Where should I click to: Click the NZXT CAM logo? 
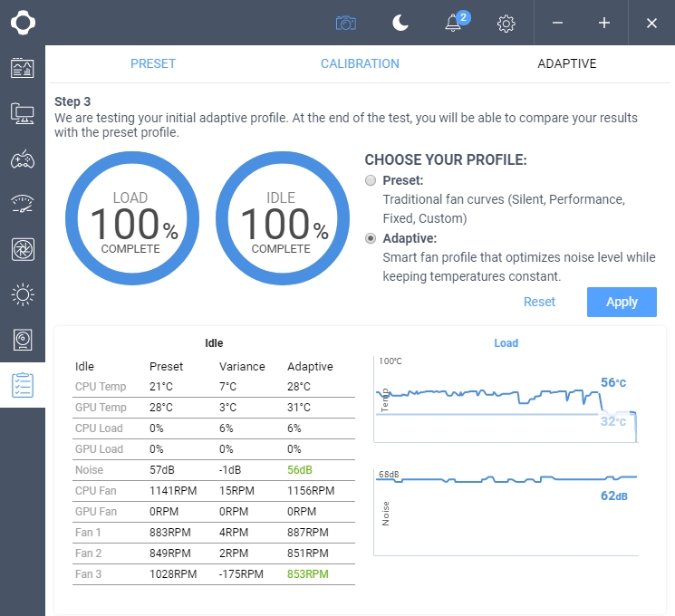[x=23, y=23]
